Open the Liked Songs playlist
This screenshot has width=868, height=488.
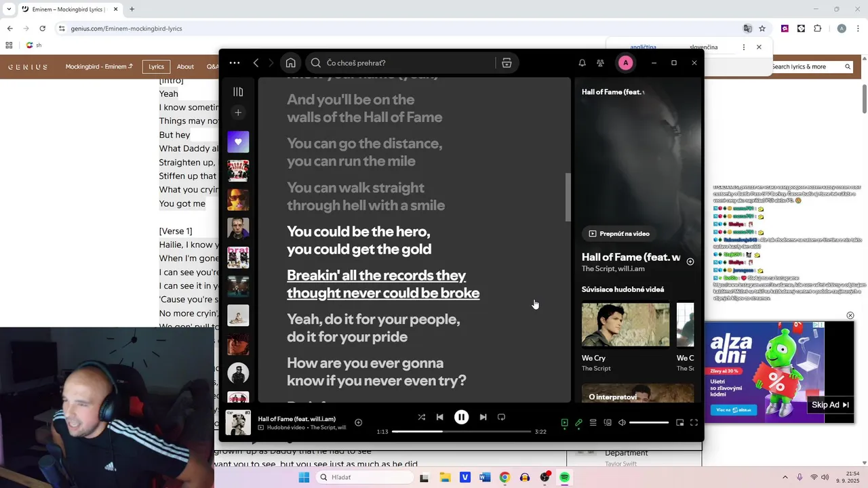(x=238, y=142)
